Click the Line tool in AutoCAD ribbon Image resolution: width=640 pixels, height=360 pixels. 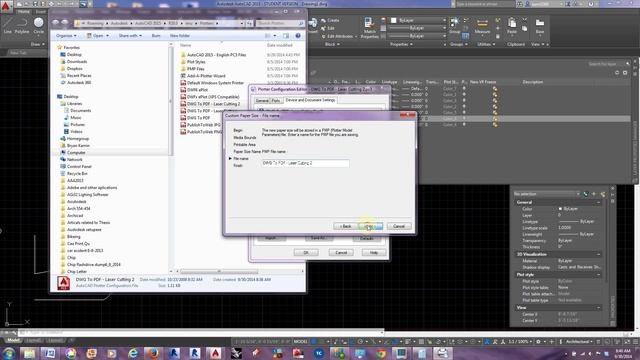[7, 25]
